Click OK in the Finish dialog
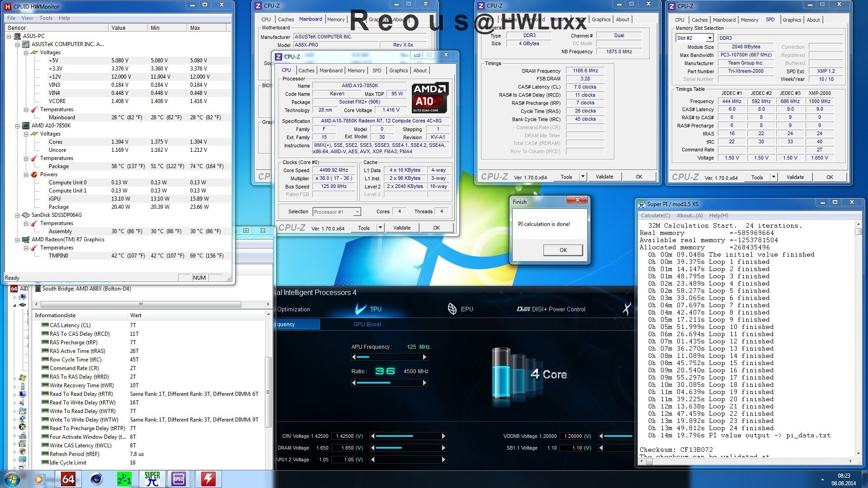This screenshot has width=868, height=488. coord(563,250)
